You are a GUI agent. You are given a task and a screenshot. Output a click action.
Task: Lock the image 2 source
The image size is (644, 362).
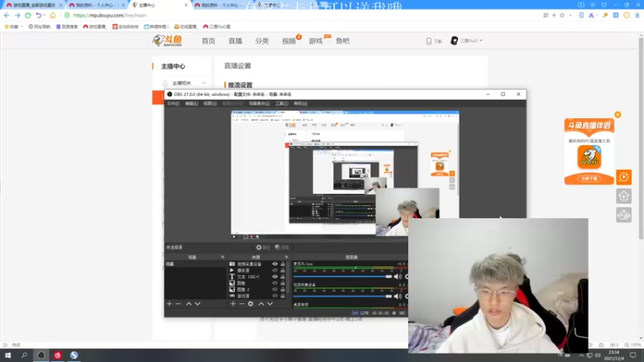pos(283,290)
